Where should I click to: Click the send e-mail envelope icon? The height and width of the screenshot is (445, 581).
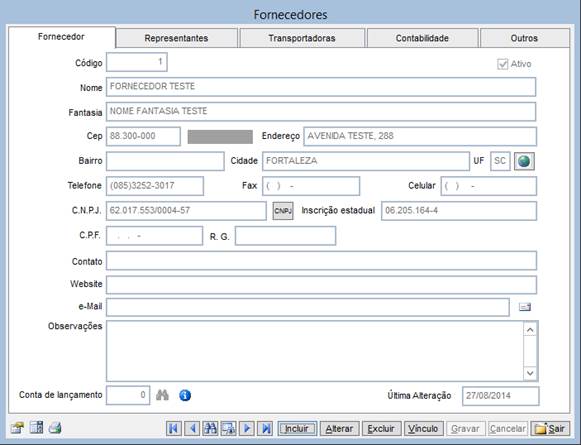tap(525, 307)
